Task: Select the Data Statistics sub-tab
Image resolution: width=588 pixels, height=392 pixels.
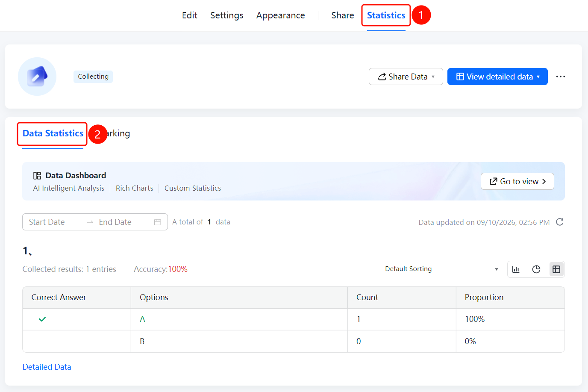Action: pos(53,133)
